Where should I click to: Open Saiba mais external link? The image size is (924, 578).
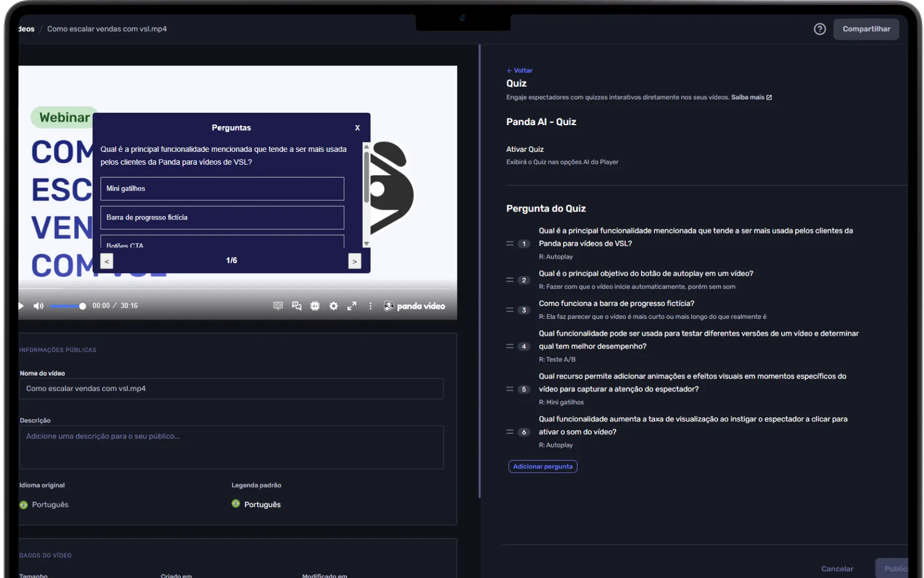coord(751,97)
